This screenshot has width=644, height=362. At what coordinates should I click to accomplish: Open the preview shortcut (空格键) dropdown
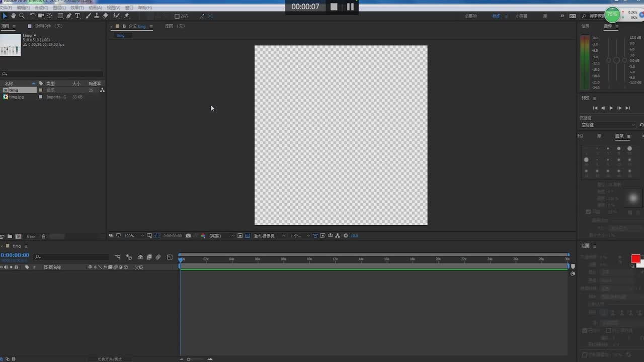608,125
